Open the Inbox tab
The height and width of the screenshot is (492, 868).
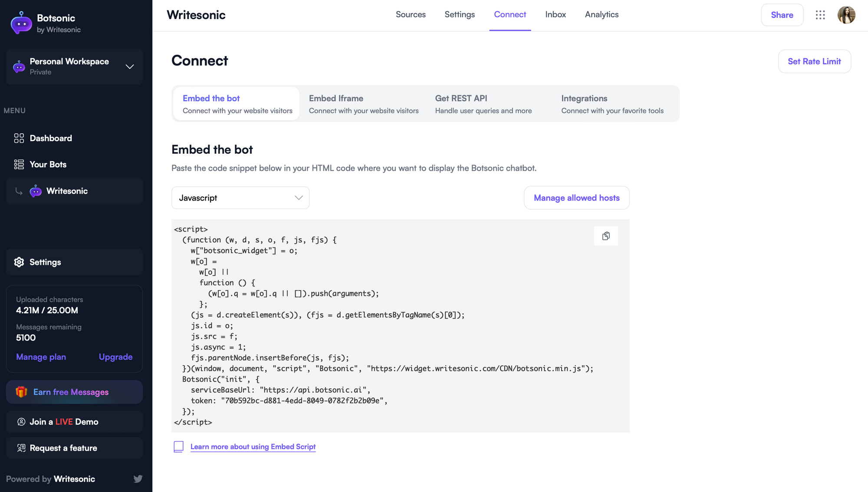coord(556,14)
